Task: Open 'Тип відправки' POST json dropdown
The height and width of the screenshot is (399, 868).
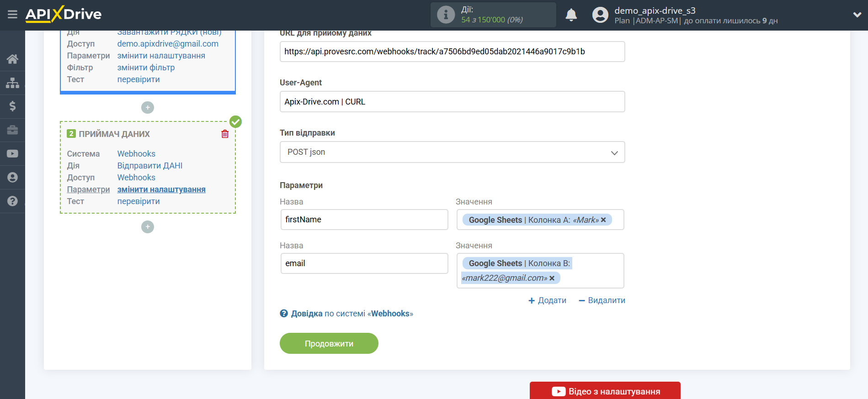Action: [452, 152]
